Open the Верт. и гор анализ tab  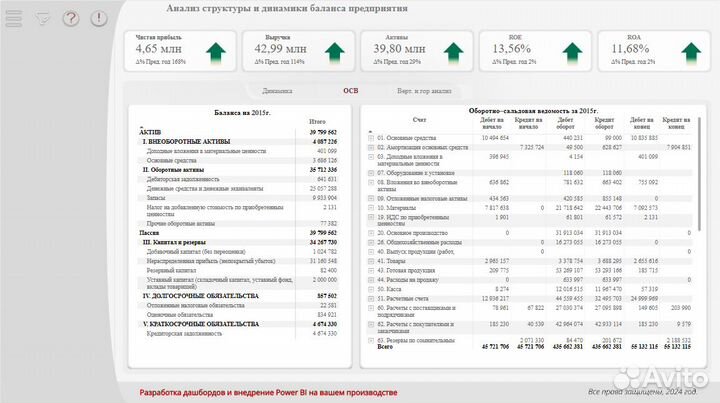pos(425,91)
